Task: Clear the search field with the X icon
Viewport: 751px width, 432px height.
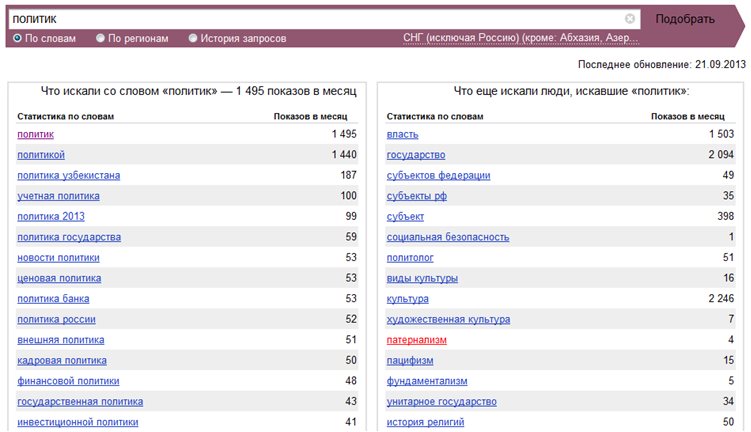Action: 630,19
